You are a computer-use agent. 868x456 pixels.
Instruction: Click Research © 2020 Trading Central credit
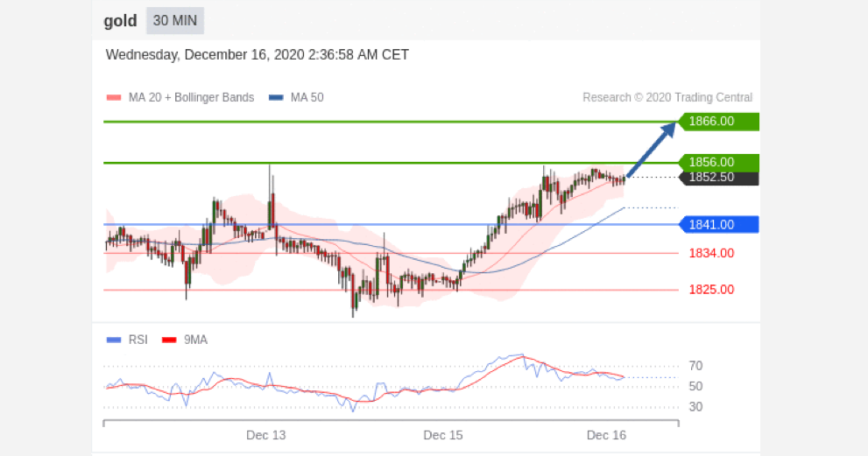(667, 97)
